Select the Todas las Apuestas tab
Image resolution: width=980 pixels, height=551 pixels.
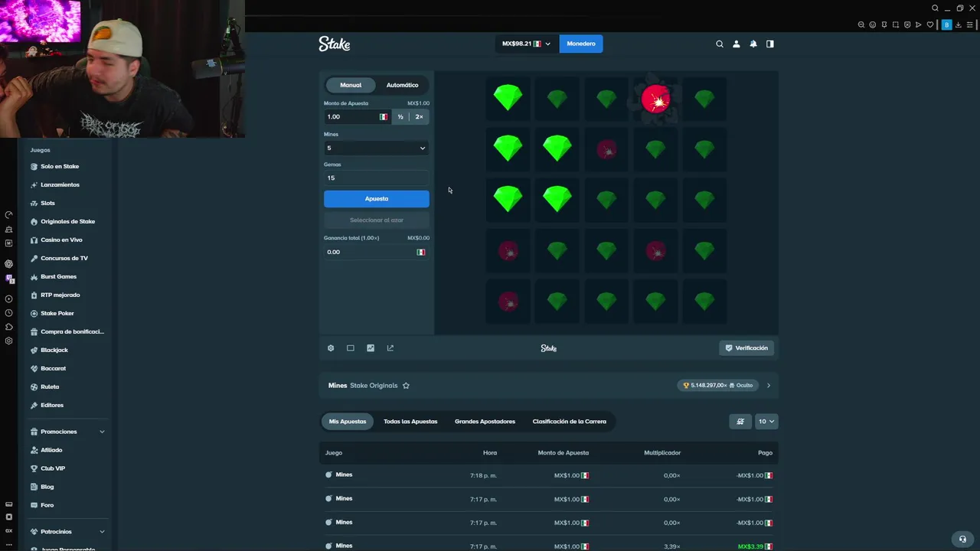click(410, 421)
